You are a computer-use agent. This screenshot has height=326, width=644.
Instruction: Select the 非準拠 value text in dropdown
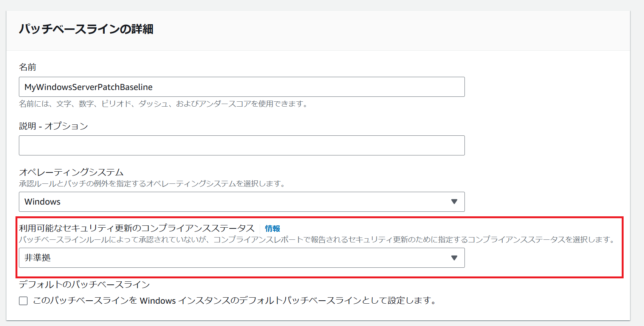coord(37,258)
